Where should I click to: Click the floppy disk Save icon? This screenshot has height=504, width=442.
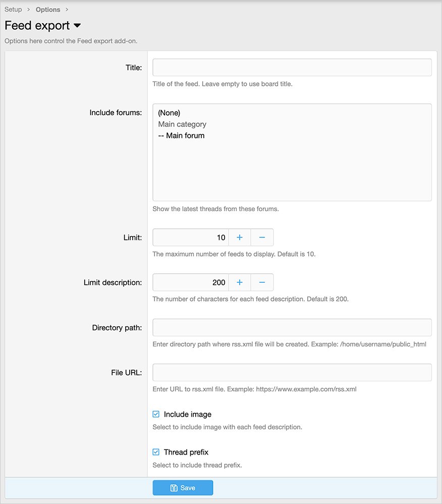(x=174, y=488)
